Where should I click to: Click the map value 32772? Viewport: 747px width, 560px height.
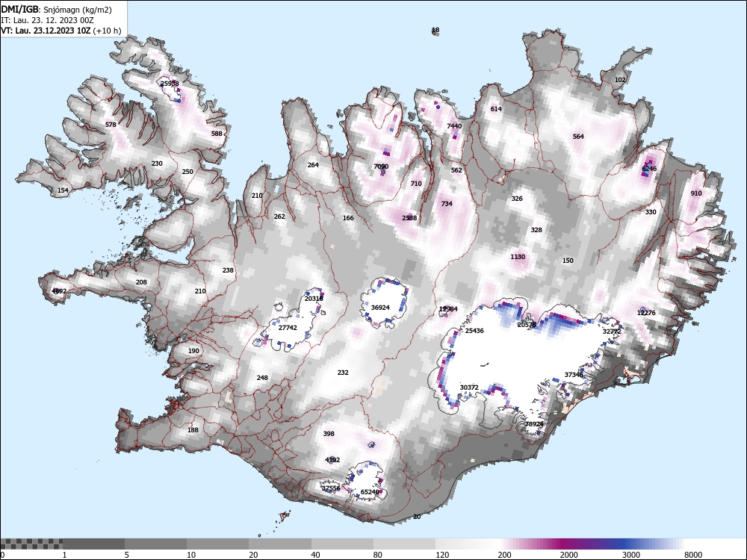click(612, 332)
